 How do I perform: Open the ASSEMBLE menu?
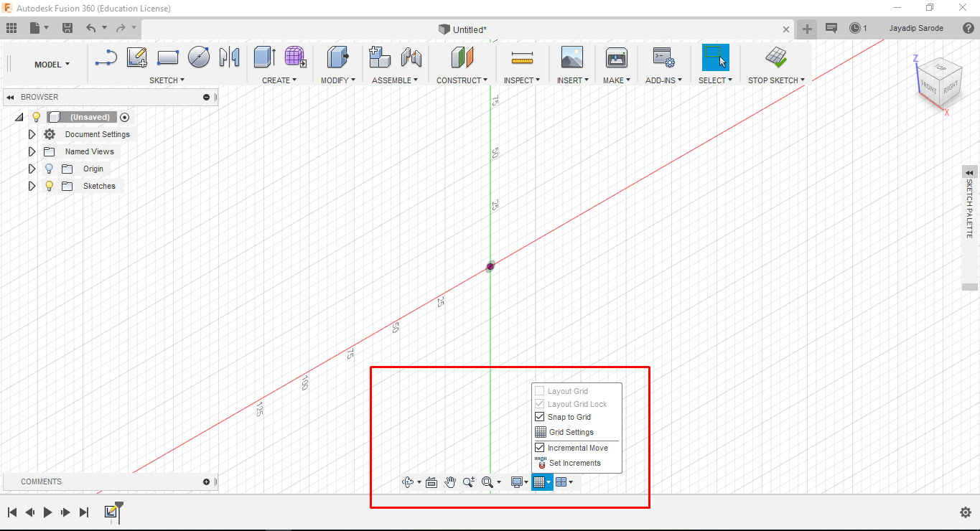395,80
